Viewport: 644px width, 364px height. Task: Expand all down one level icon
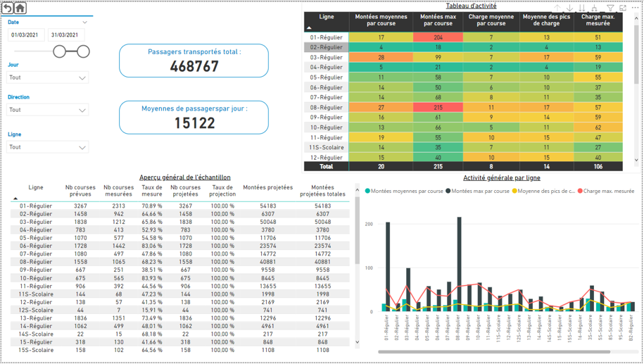click(595, 8)
